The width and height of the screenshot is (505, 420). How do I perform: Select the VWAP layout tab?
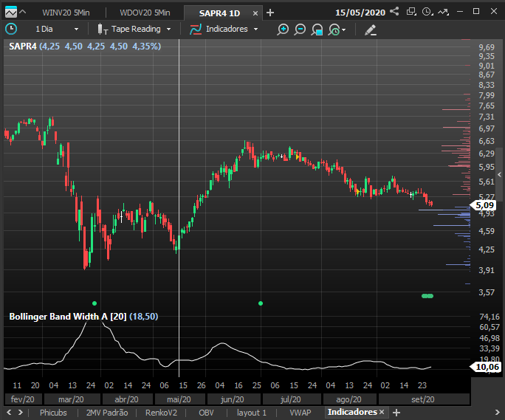300,413
